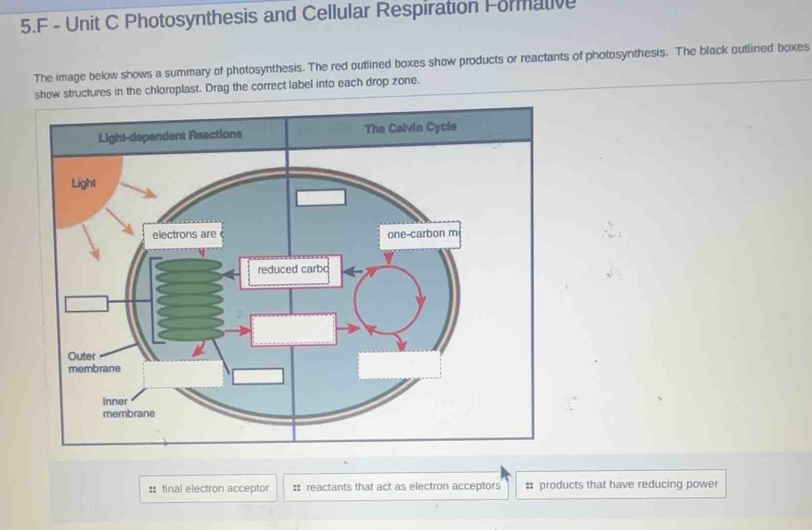Click the empty drop zone below the Calvin Cycle header
Viewport: 812px width, 530px height.
coord(321,198)
